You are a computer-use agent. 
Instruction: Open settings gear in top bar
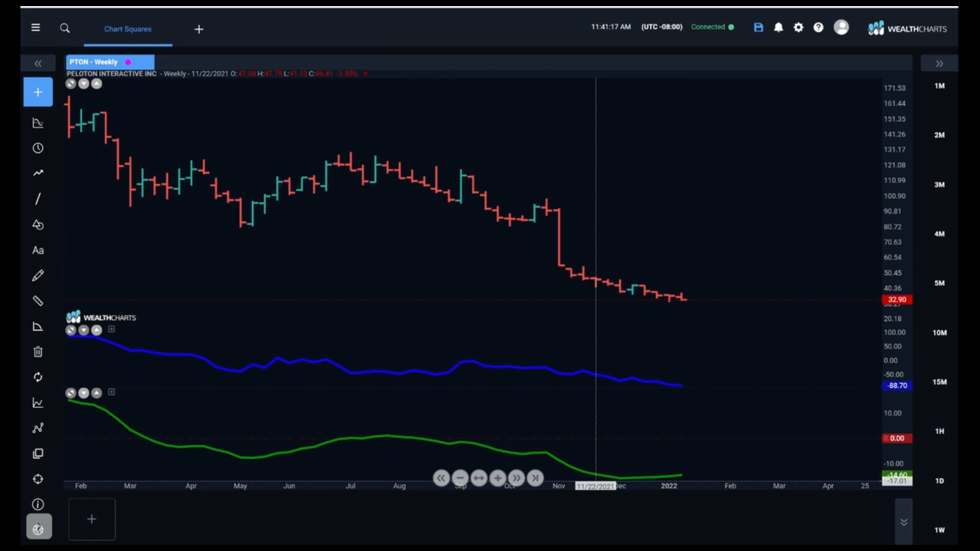coord(799,28)
